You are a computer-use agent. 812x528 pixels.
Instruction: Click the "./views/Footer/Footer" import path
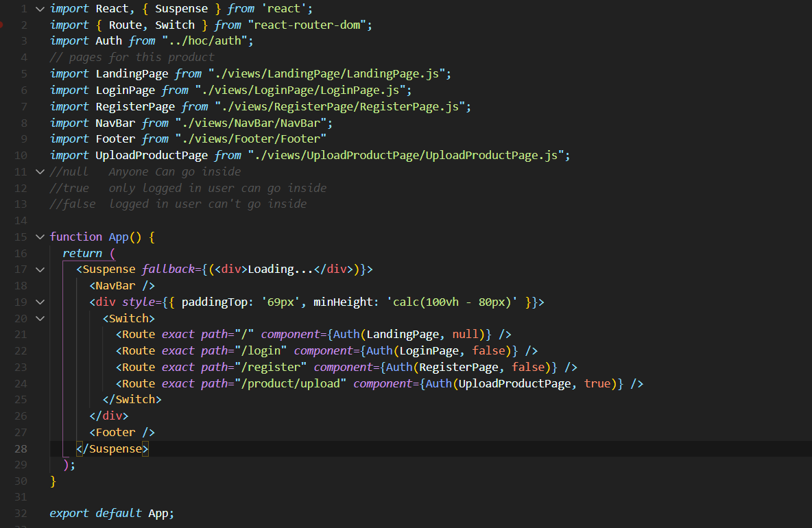[x=250, y=139]
